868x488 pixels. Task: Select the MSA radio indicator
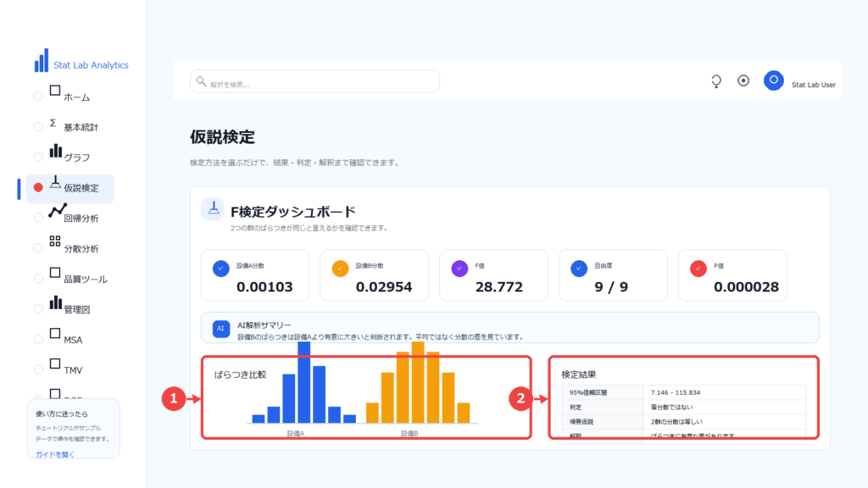38,340
